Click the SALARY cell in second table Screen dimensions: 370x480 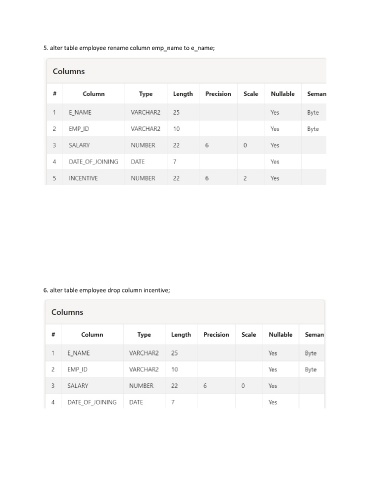pos(78,386)
